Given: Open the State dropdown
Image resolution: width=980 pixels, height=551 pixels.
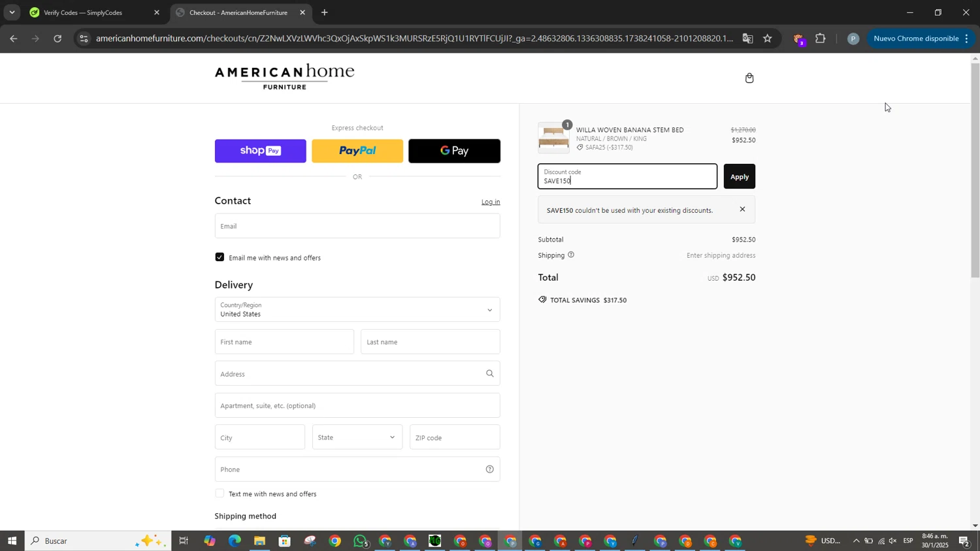Looking at the screenshot, I should click(357, 437).
